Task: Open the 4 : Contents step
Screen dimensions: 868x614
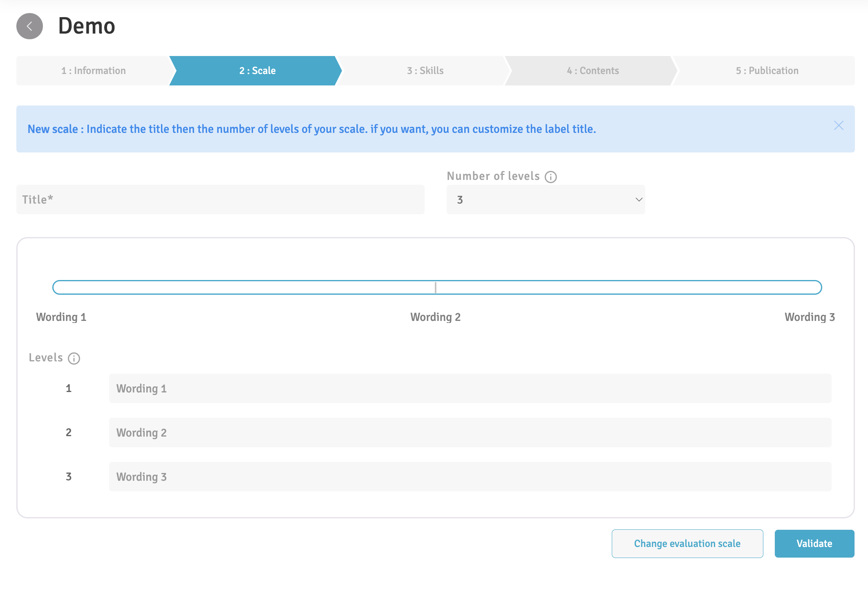Action: pos(593,71)
